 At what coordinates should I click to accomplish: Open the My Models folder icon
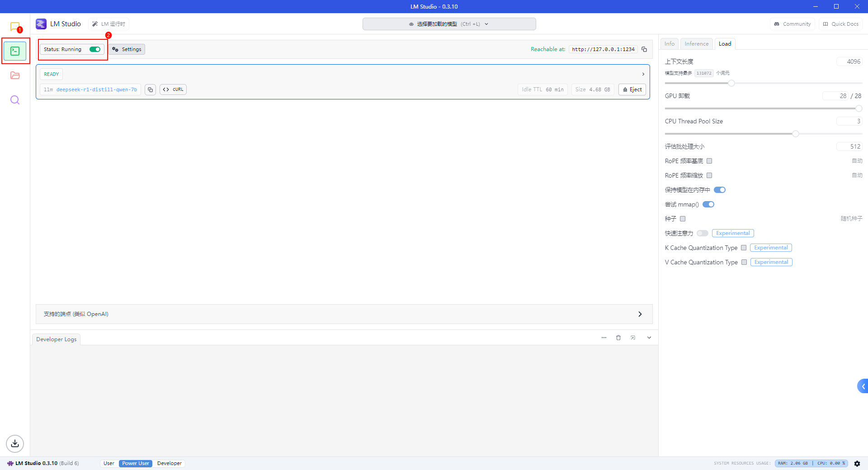coord(15,75)
